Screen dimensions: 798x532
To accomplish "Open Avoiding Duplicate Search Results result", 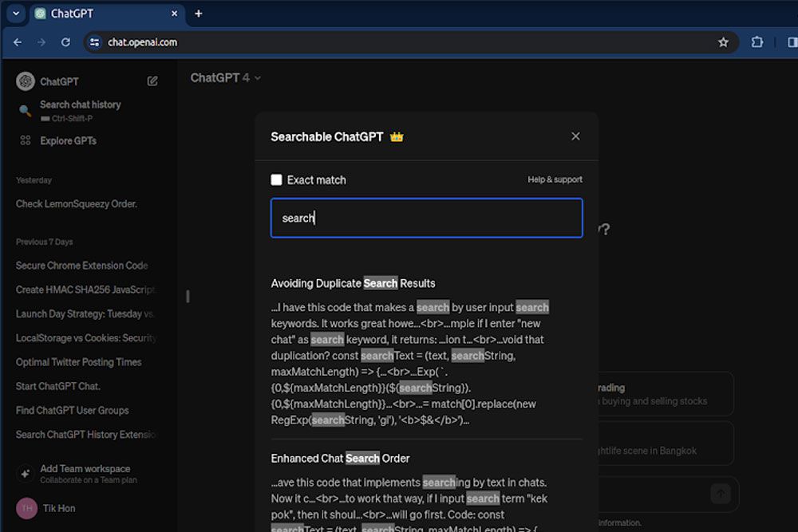I will point(353,283).
